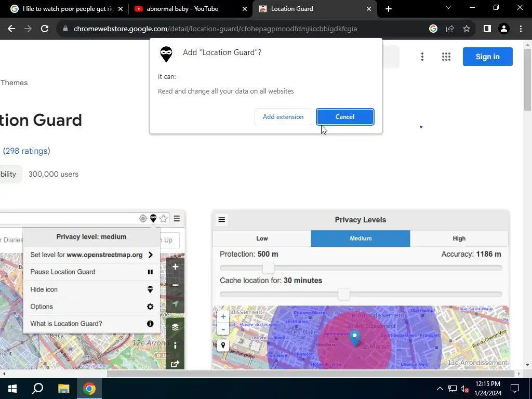This screenshot has height=399, width=532.
Task: Click the horizontal page scrollbar
Action: pos(311,374)
